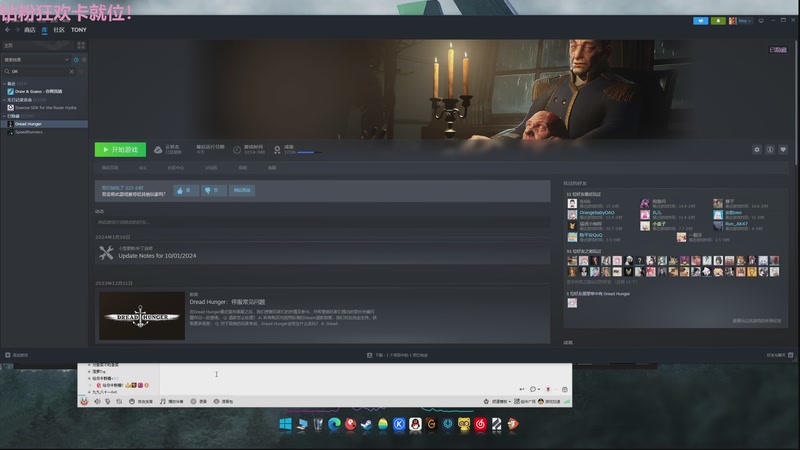Click the cloud status icon
This screenshot has height=450, width=800.
(x=158, y=149)
